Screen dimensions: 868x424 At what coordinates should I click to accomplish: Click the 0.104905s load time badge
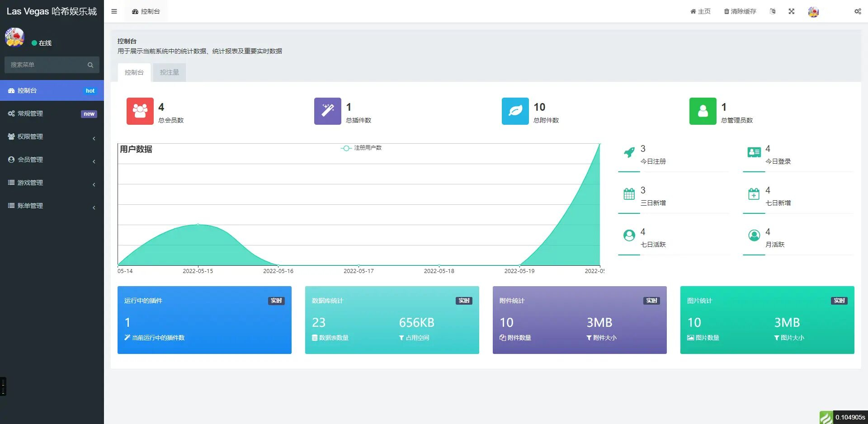coord(850,417)
